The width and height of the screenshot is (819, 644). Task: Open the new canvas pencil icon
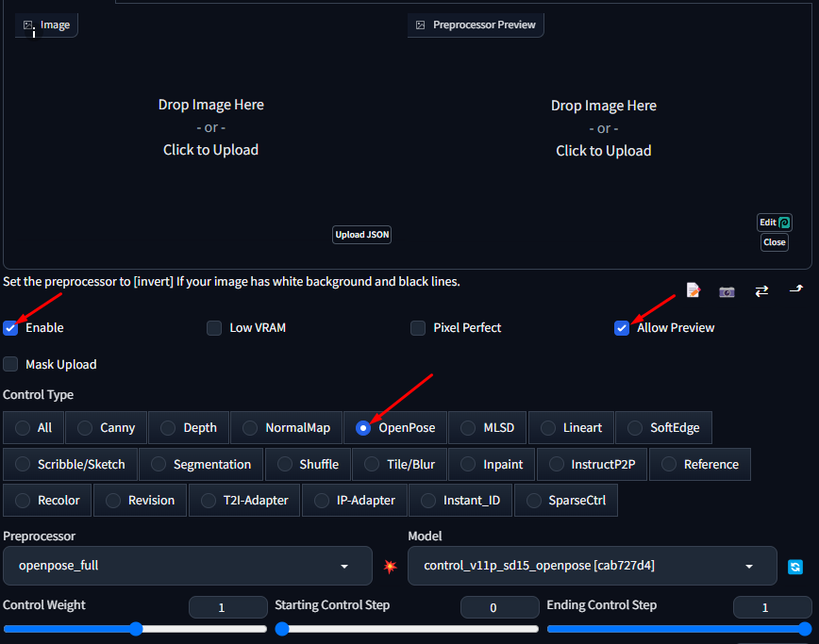[x=694, y=290]
